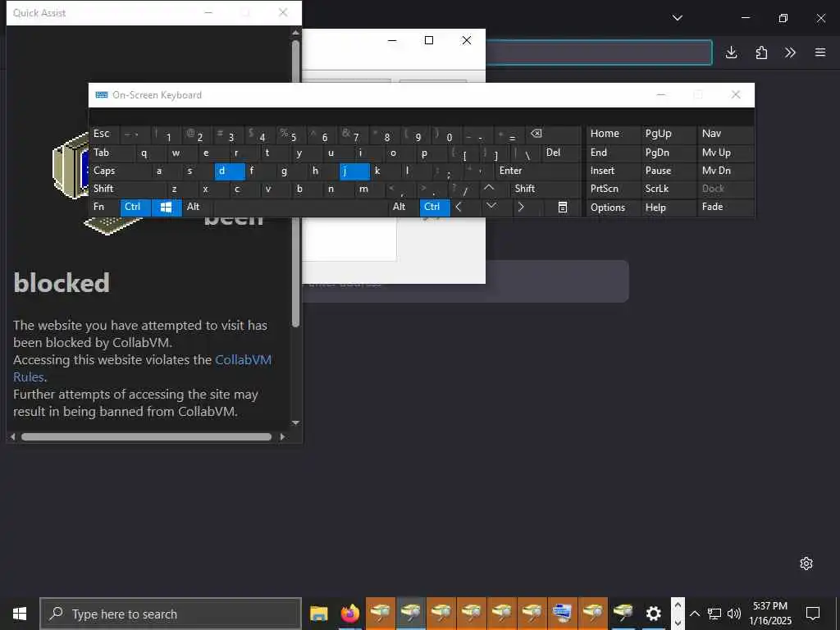Click the Pause key
Viewport: 840px width, 630px height.
[668, 171]
